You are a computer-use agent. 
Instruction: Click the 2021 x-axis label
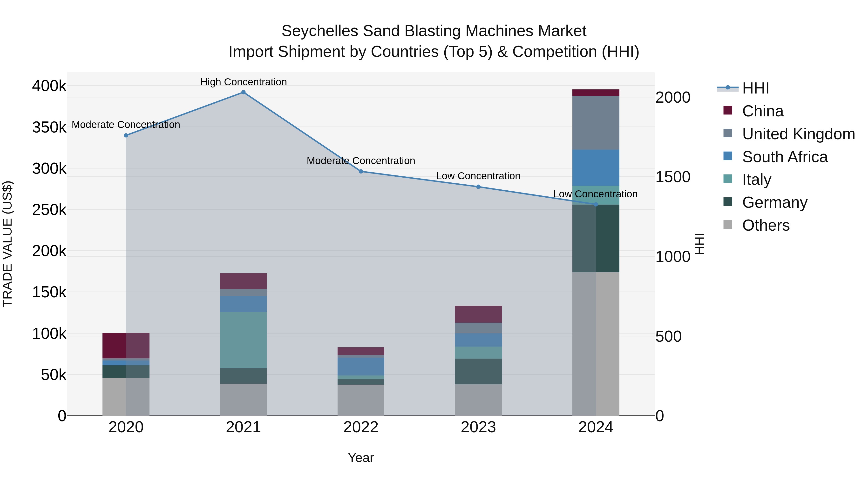pyautogui.click(x=243, y=427)
